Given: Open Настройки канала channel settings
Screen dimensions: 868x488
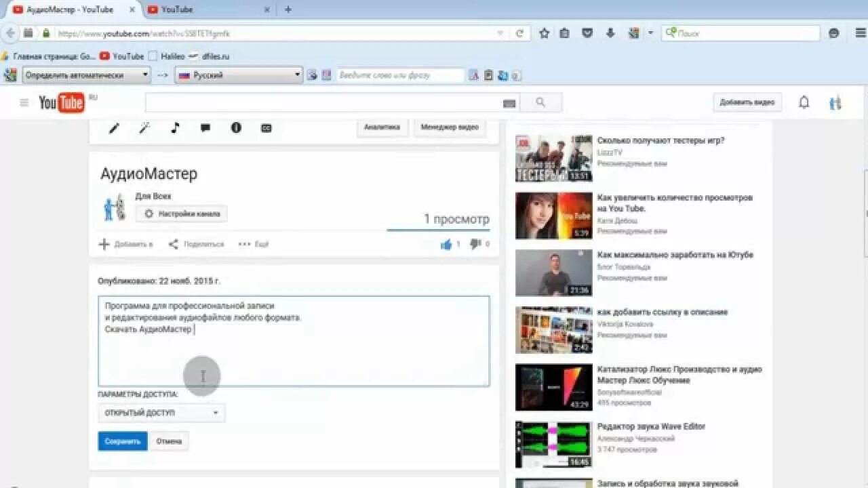Looking at the screenshot, I should point(182,213).
